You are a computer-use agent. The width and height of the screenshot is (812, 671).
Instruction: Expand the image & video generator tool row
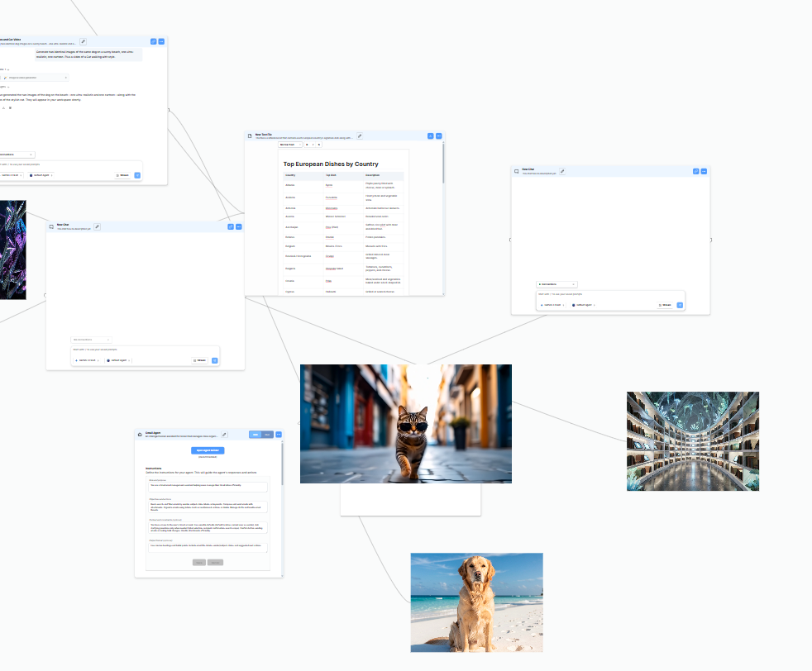click(34, 78)
